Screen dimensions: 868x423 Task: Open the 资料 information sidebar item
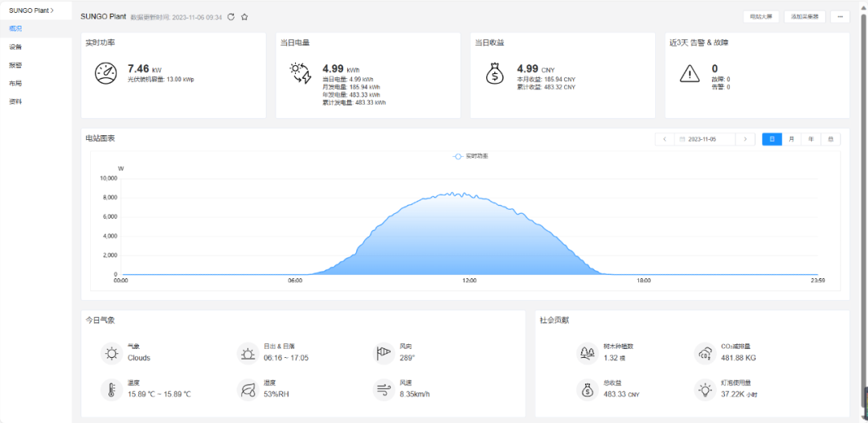coord(36,102)
